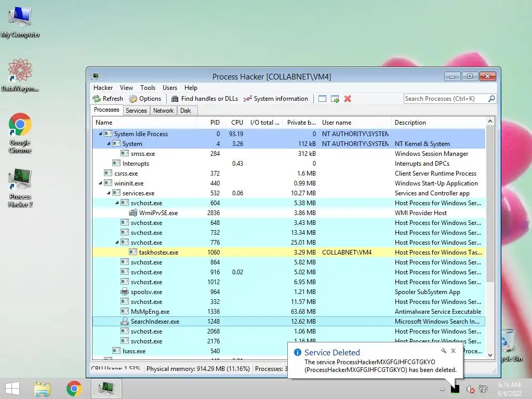This screenshot has width=532, height=399.
Task: Select the WmiPrvSE.exe process icon
Action: click(x=133, y=212)
